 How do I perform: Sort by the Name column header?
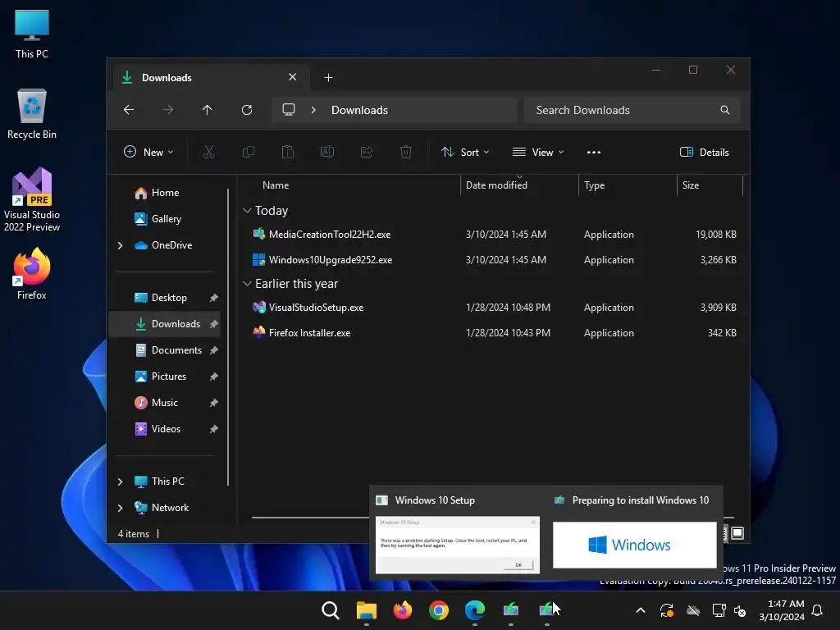(x=276, y=185)
